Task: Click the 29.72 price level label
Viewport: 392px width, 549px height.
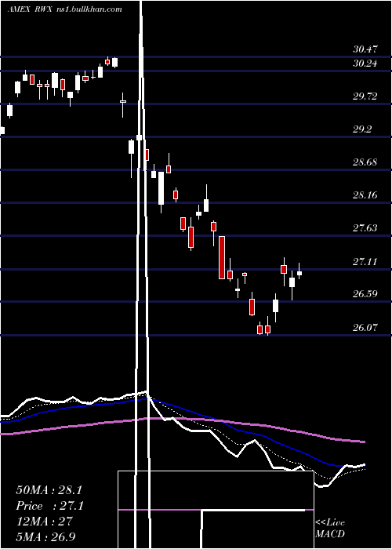Action: (x=365, y=96)
